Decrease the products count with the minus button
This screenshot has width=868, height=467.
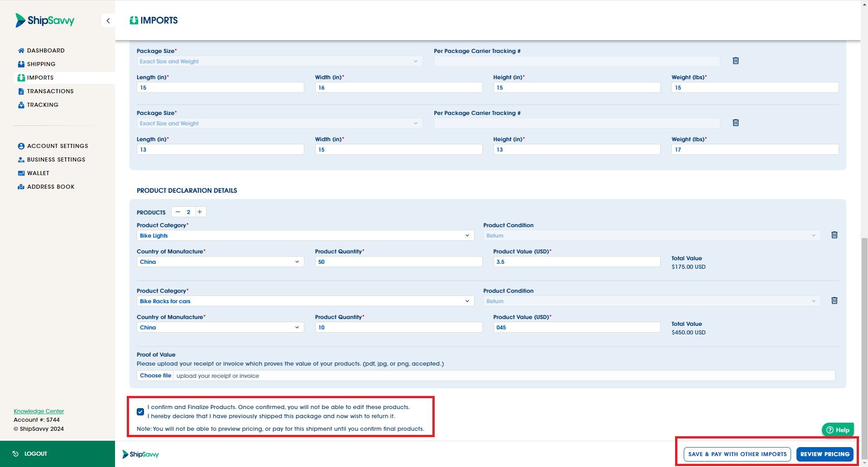tap(178, 212)
